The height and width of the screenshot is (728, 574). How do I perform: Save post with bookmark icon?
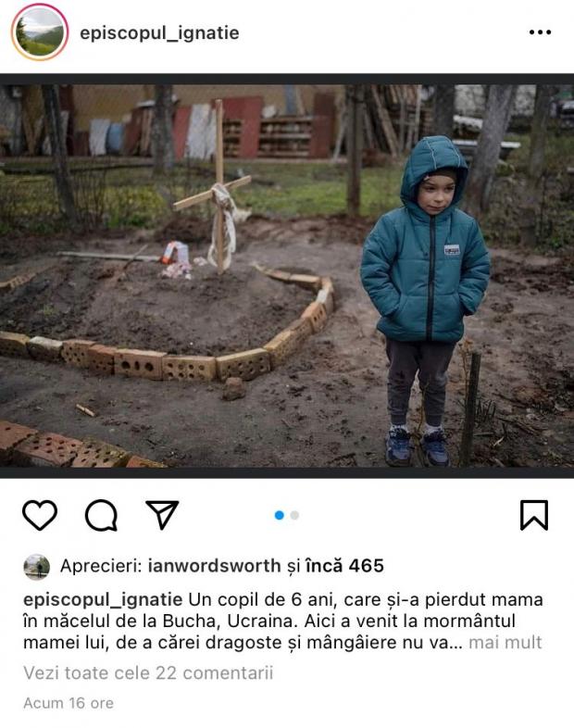[x=533, y=515]
